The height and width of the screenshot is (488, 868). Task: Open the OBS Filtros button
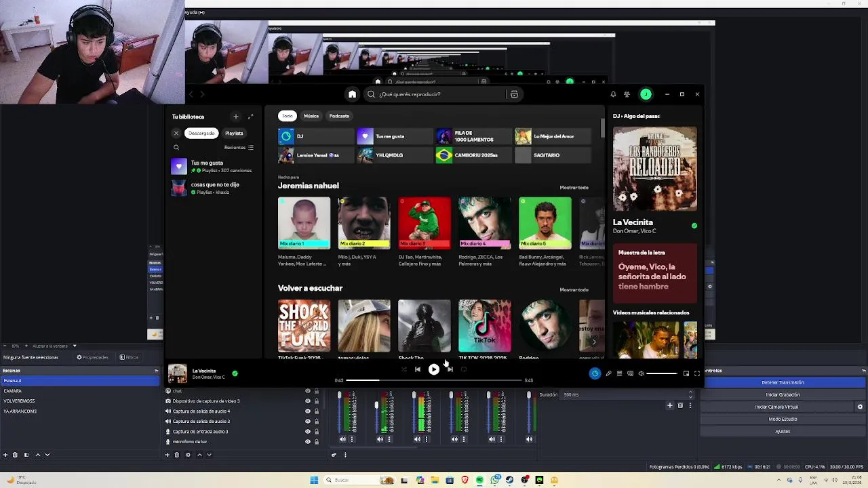pos(129,357)
